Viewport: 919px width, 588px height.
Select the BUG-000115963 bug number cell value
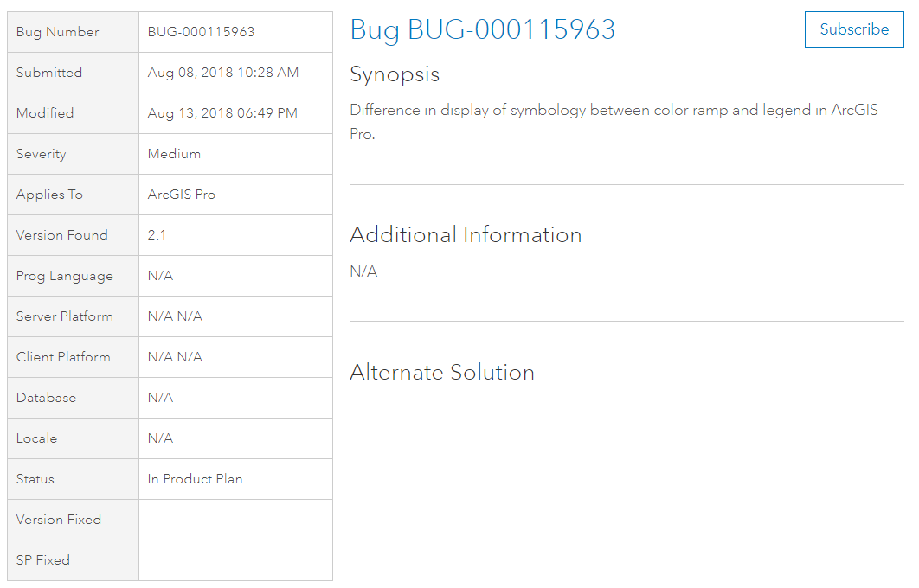click(201, 32)
